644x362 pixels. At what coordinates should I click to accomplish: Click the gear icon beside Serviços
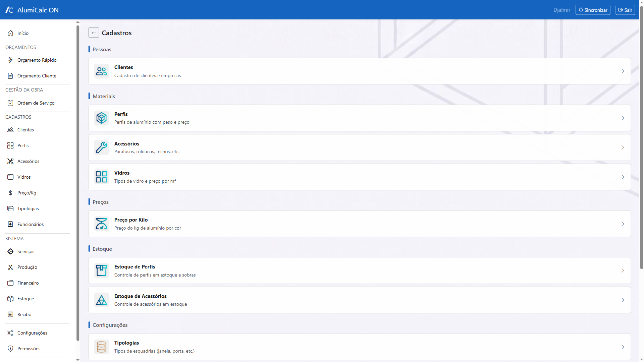tap(10, 251)
